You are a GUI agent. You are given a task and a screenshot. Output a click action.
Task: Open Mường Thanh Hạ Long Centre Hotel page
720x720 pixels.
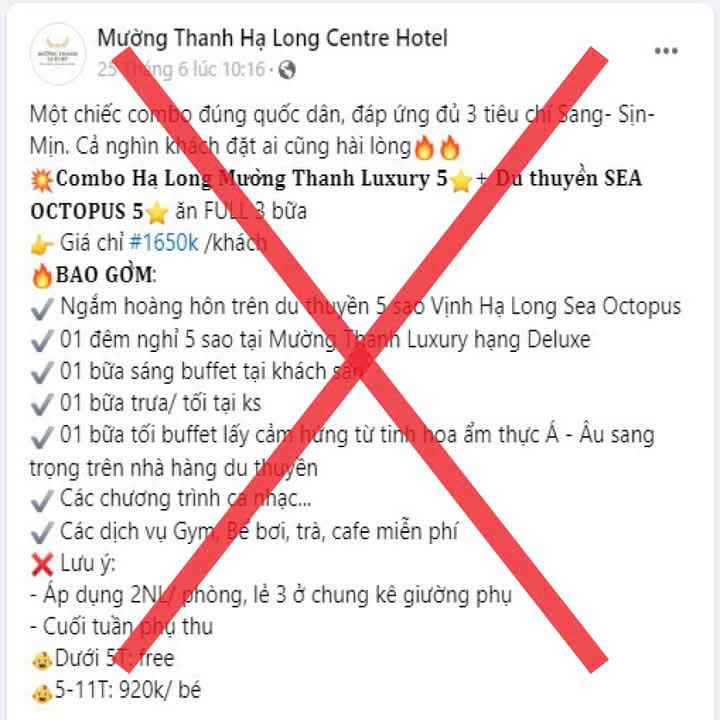click(272, 38)
